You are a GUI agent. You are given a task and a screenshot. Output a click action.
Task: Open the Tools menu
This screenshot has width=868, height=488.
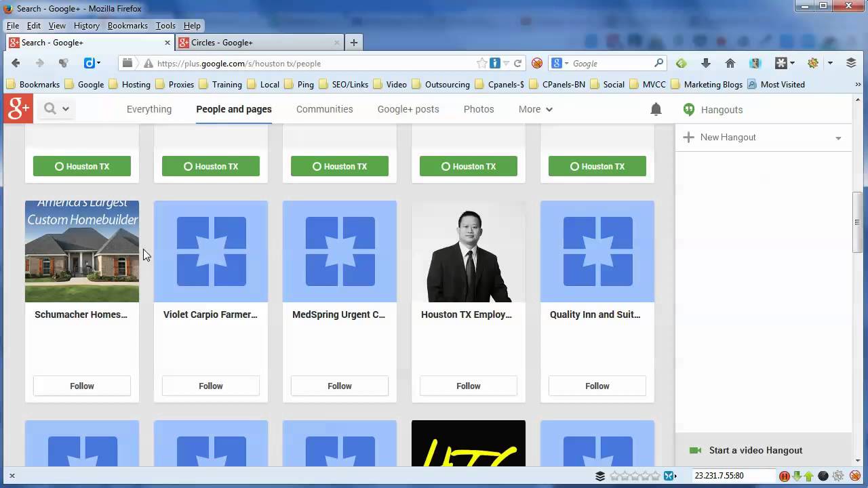tap(165, 26)
